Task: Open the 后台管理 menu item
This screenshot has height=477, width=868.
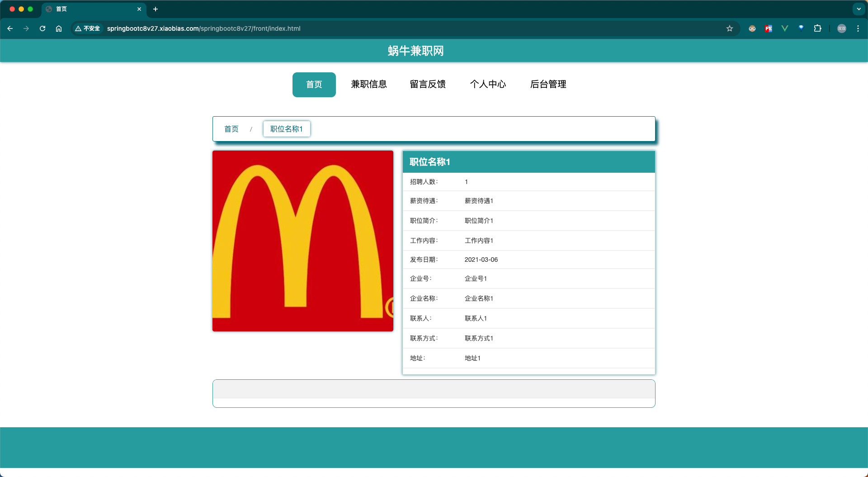Action: [548, 84]
